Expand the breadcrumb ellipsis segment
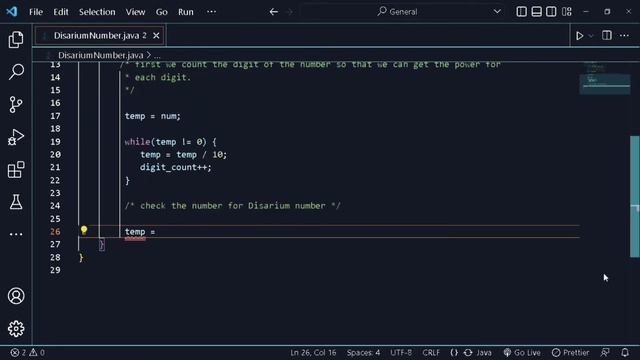 pyautogui.click(x=157, y=55)
